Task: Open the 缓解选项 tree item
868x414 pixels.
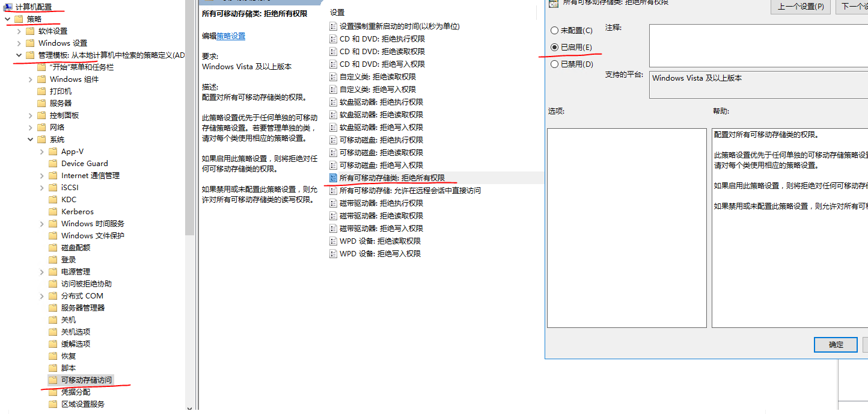Action: (x=76, y=344)
